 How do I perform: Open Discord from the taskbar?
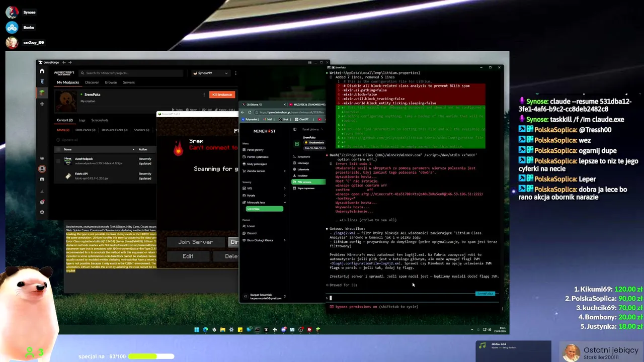(283, 330)
